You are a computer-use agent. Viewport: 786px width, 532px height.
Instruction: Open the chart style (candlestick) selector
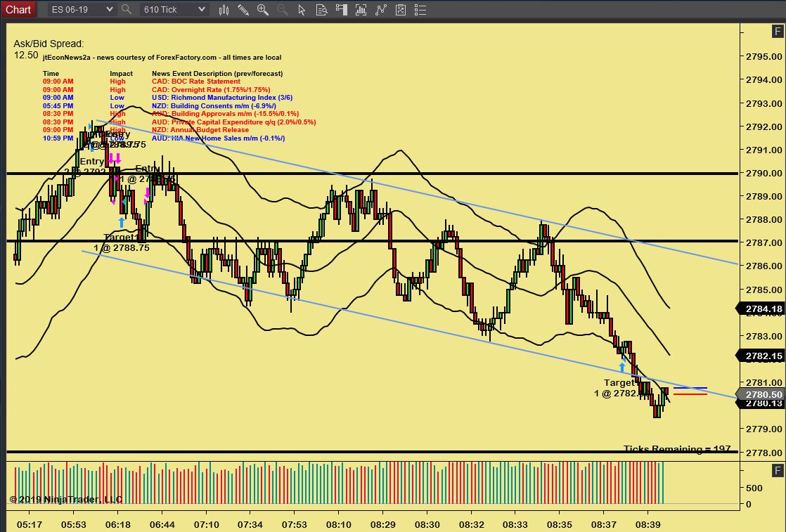click(224, 10)
